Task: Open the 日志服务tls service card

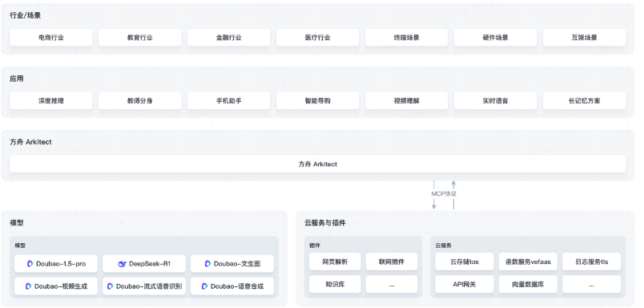Action: pyautogui.click(x=591, y=261)
